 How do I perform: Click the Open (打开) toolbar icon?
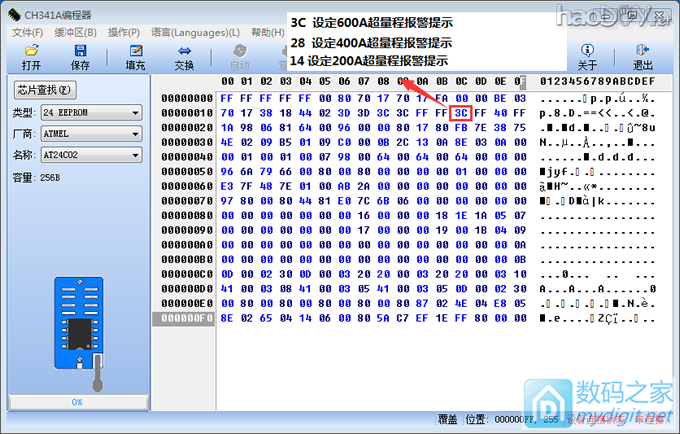(31, 57)
